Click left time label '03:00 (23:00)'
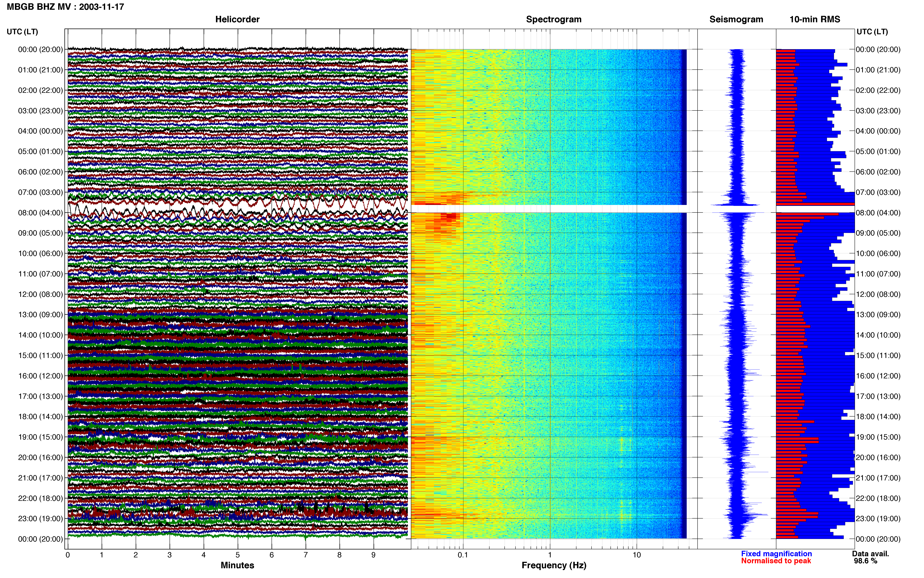924x578 pixels. point(41,110)
